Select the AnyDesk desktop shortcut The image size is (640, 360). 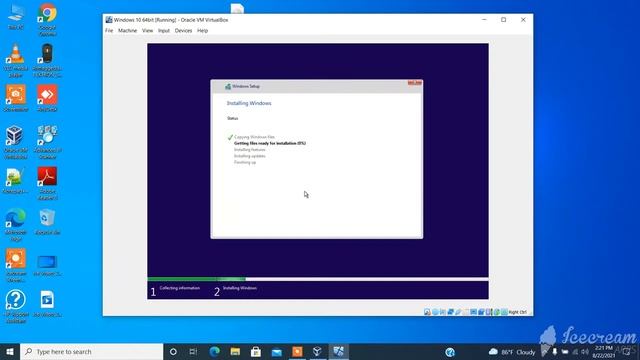(x=47, y=98)
